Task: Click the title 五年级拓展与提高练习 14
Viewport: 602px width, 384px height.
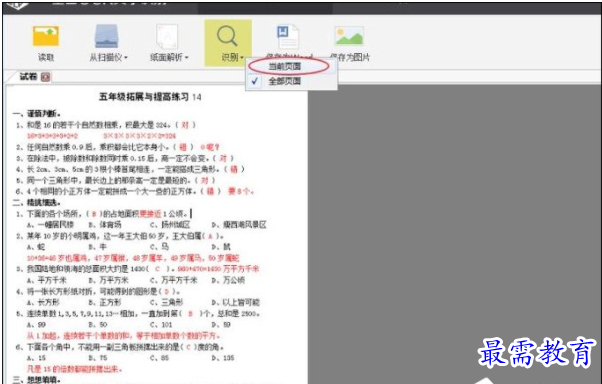Action: point(150,97)
